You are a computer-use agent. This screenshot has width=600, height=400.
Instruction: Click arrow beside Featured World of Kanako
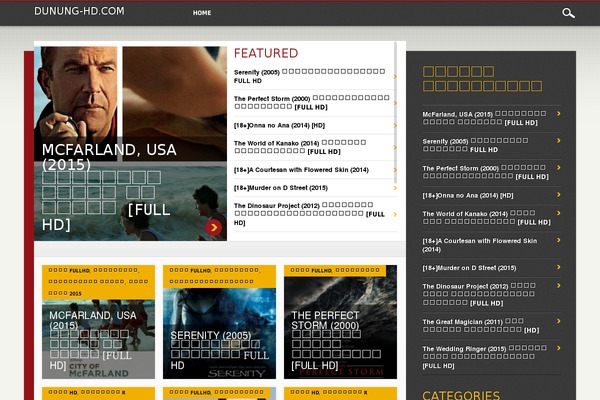(395, 147)
